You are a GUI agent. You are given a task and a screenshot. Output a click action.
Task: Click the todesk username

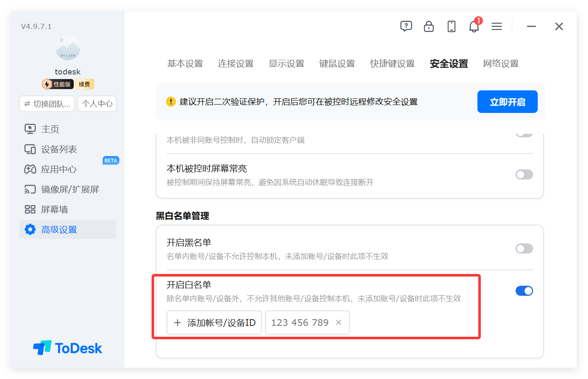pos(67,72)
